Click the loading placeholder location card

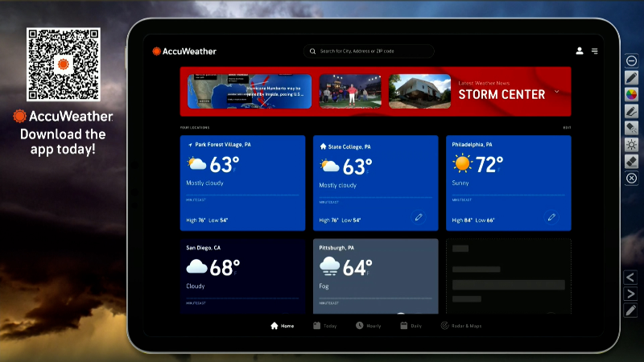pos(509,276)
